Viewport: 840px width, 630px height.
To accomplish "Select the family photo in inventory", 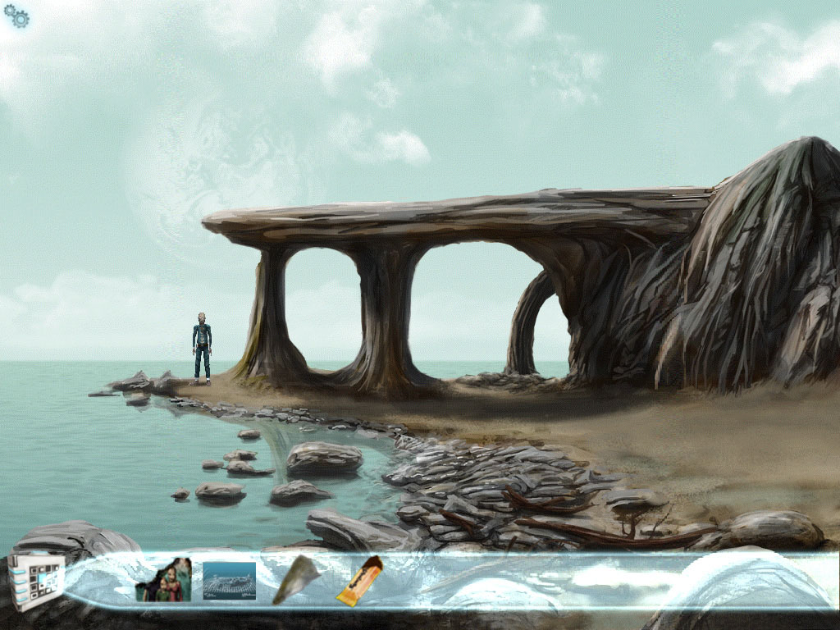I will pyautogui.click(x=164, y=580).
